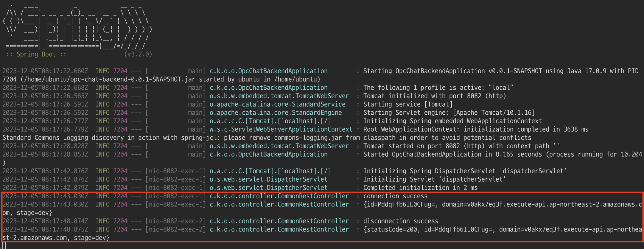The height and width of the screenshot is (249, 644).
Task: Click the 'disconnection success' log message
Action: pos(401,221)
